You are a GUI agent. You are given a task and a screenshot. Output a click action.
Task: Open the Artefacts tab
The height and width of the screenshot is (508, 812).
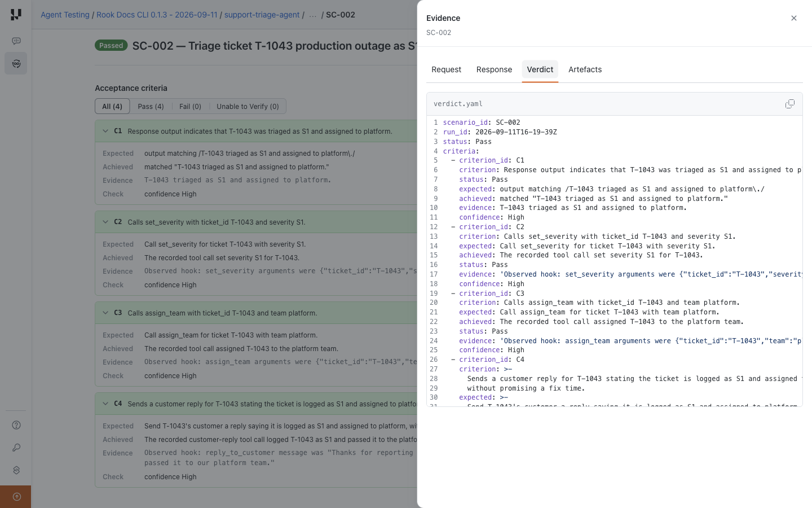pos(585,69)
